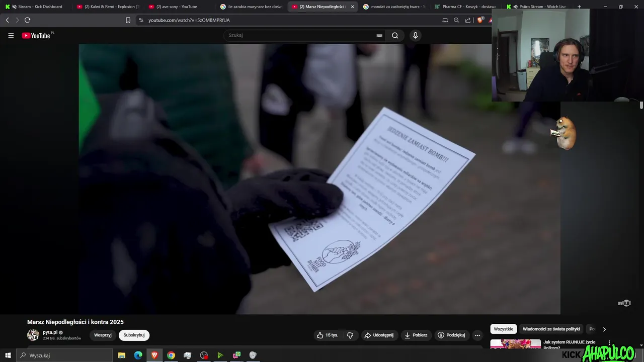Bookmark this page in the address bar
The image size is (644, 362).
click(x=128, y=20)
